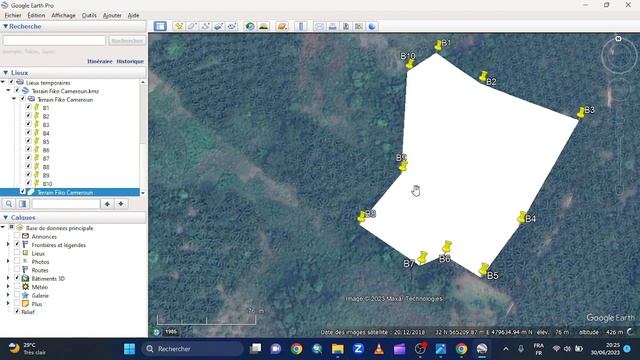Open the Historique link
640x360 pixels.
130,61
